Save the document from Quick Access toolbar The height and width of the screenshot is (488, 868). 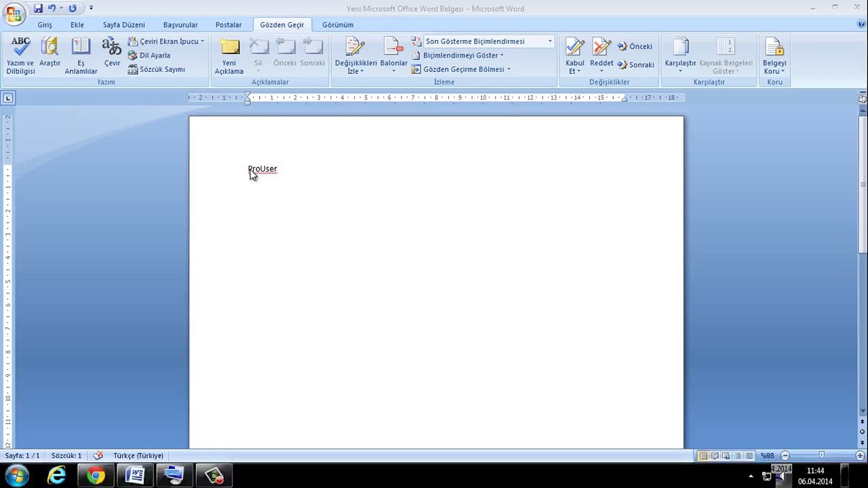tap(38, 8)
